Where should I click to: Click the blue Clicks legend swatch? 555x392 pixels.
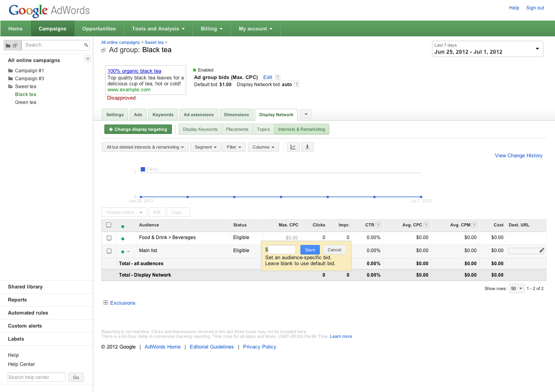pyautogui.click(x=143, y=169)
